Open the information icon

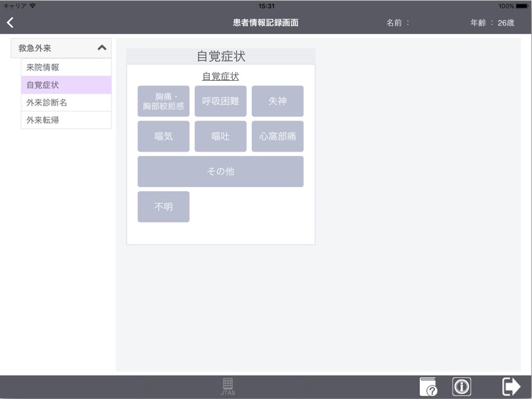point(462,386)
